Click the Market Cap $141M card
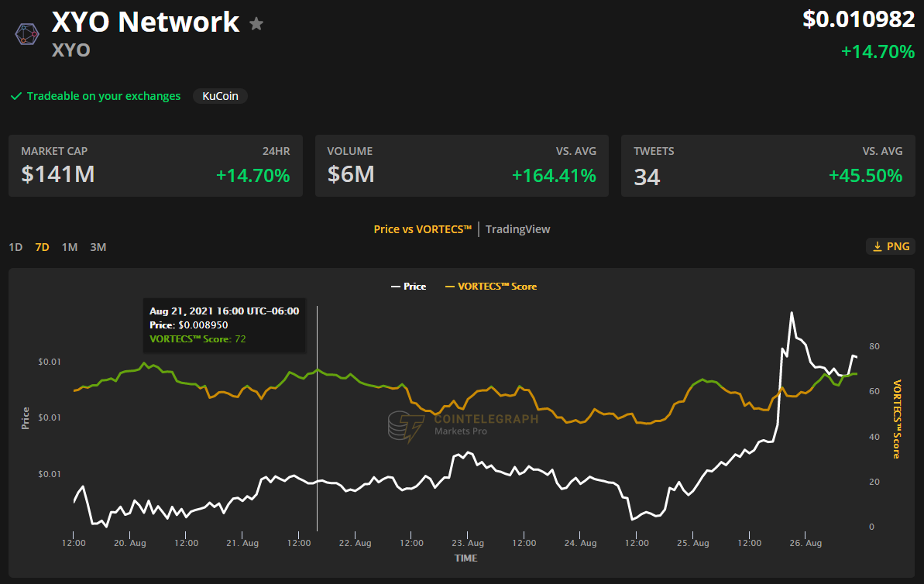The height and width of the screenshot is (584, 924). click(x=155, y=166)
